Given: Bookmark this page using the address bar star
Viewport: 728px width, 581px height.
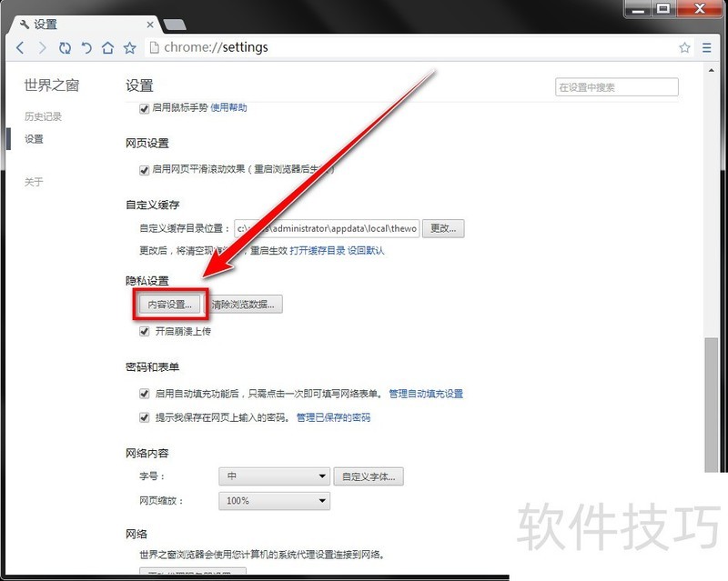Looking at the screenshot, I should click(x=684, y=47).
